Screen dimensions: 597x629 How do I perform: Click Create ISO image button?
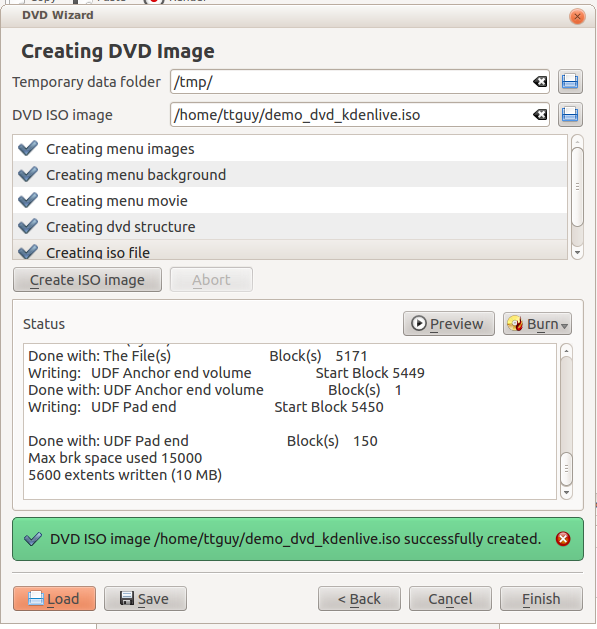(87, 280)
